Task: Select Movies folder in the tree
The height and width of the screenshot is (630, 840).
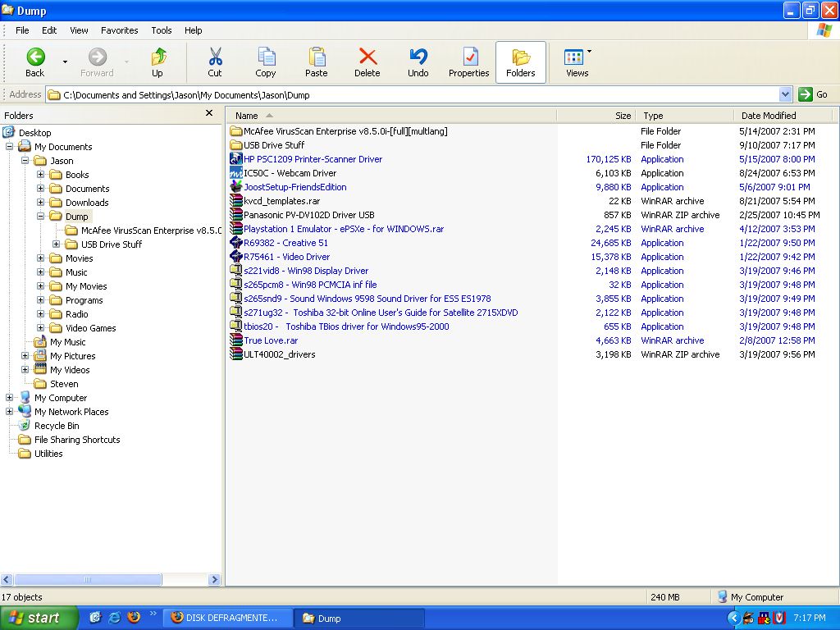Action: tap(79, 258)
